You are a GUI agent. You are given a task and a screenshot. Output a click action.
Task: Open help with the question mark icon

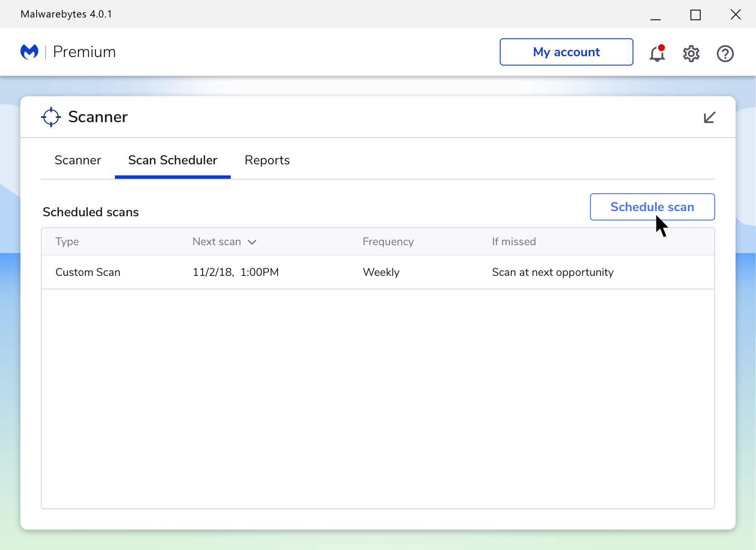(725, 54)
